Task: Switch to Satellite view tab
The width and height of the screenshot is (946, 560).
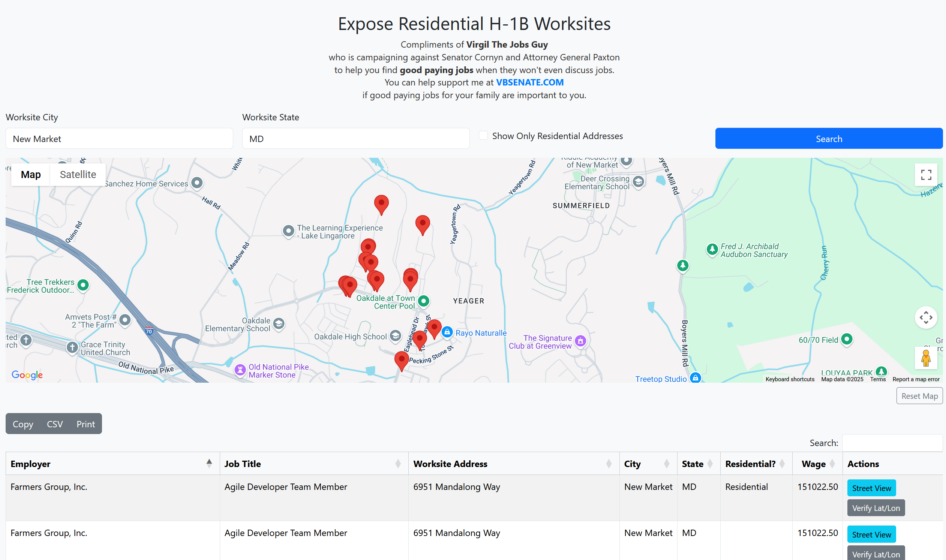Action: (x=78, y=175)
